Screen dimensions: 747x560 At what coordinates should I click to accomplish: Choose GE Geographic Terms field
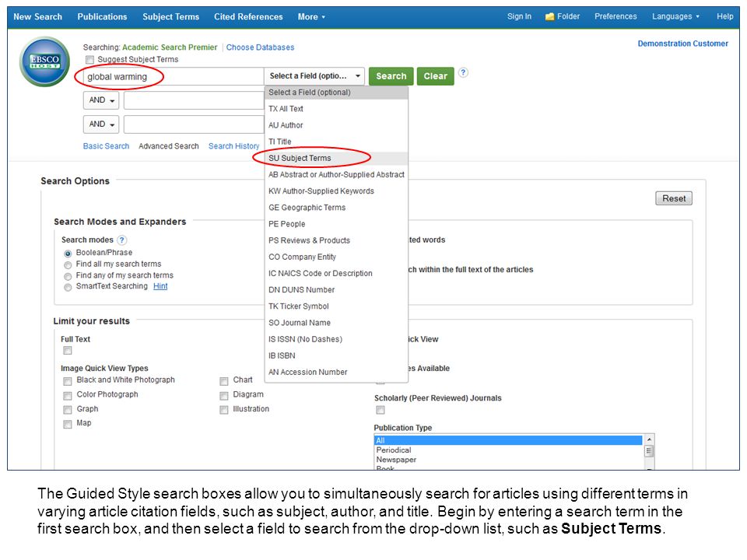click(336, 208)
